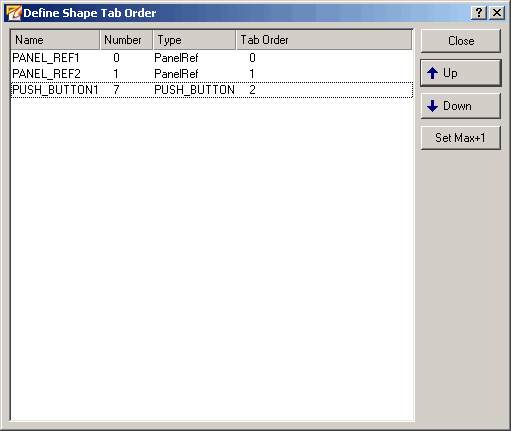Click the blue down arrow icon

(x=432, y=106)
